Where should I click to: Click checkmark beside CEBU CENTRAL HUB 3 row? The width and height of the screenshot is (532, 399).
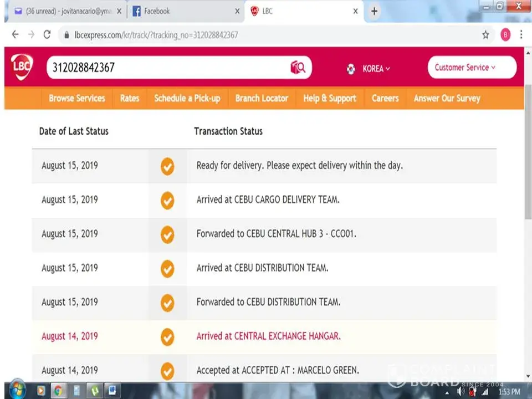(167, 235)
